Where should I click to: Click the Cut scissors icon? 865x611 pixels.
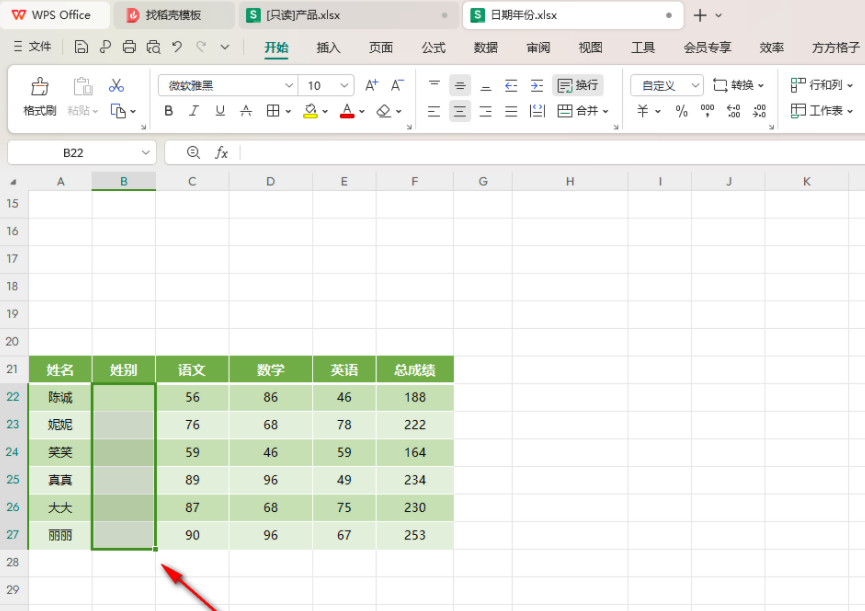coord(116,85)
